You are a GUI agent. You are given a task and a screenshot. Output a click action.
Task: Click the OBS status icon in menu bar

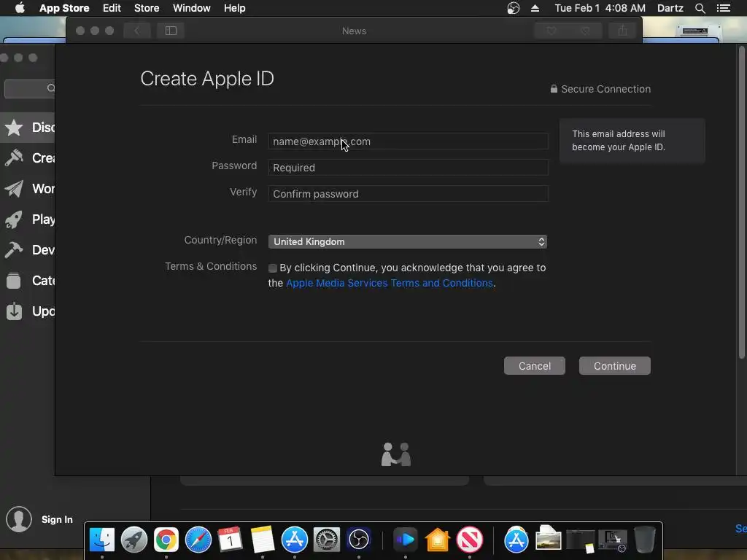tap(513, 8)
